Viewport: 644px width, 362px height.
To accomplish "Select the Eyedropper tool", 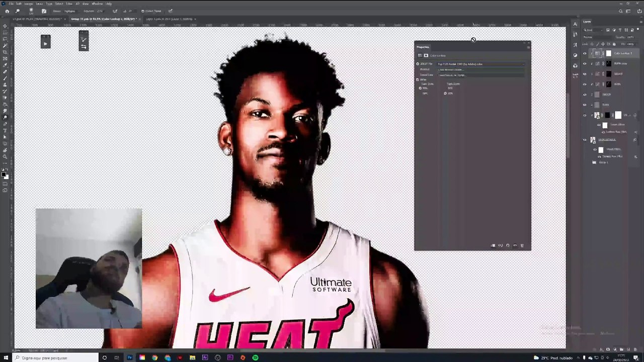I will pos(5,65).
